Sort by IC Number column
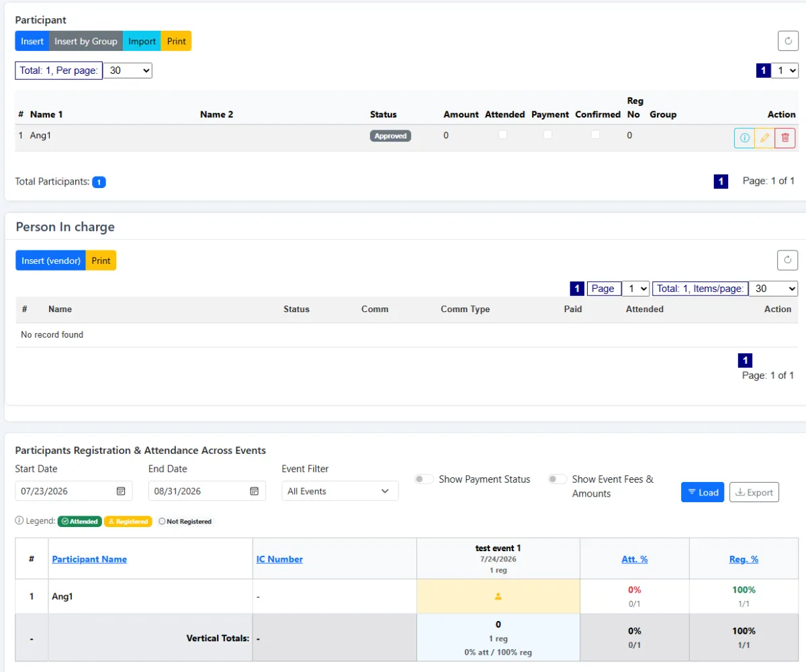 click(279, 559)
